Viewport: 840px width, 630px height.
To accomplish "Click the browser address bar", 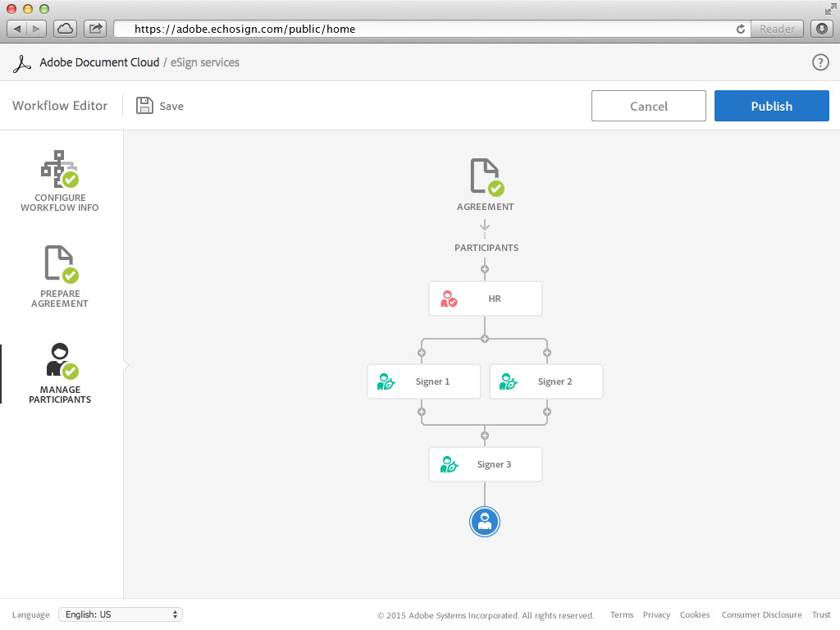I will (x=427, y=29).
